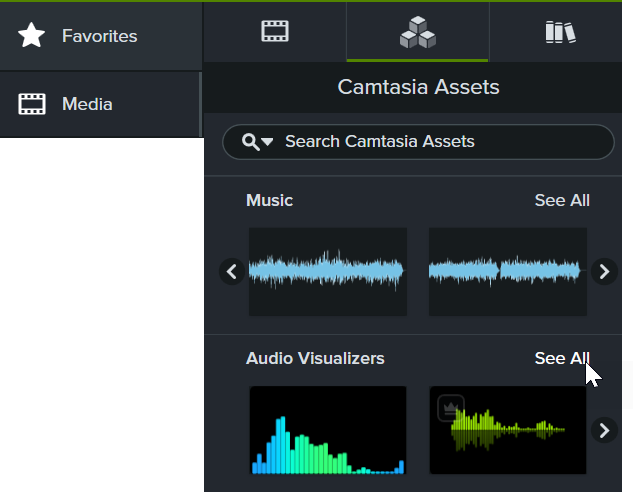Click See All next to Audio Visualizers

[x=561, y=358]
